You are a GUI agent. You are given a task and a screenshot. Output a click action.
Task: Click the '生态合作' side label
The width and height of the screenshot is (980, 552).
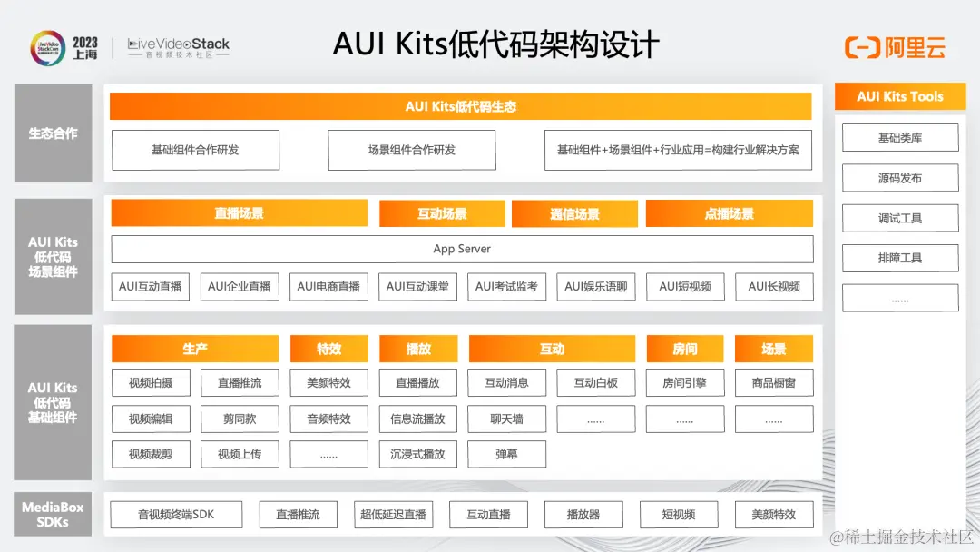click(54, 133)
